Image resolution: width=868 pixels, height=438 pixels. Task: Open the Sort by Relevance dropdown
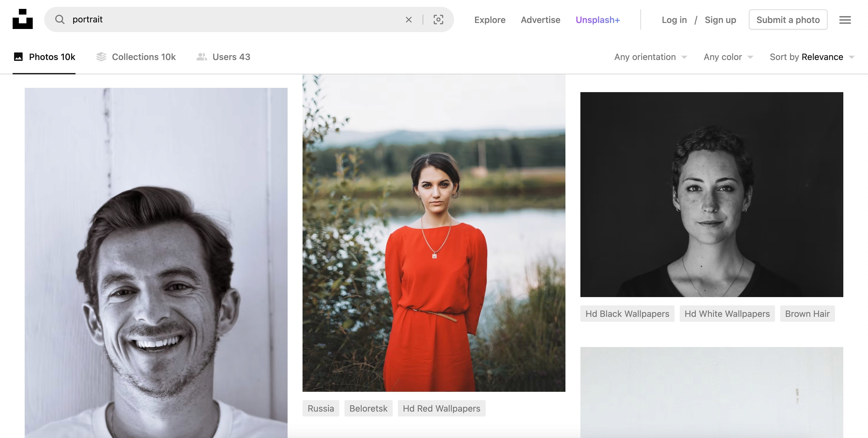click(811, 57)
